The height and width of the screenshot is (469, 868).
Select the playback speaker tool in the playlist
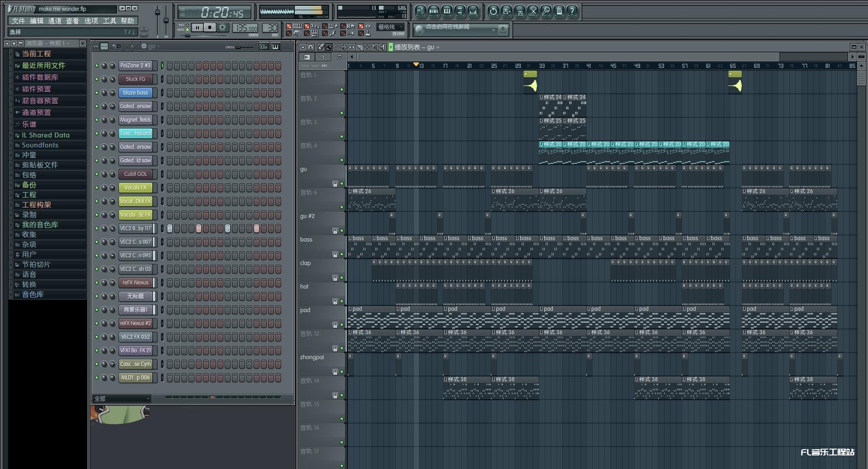click(x=382, y=47)
